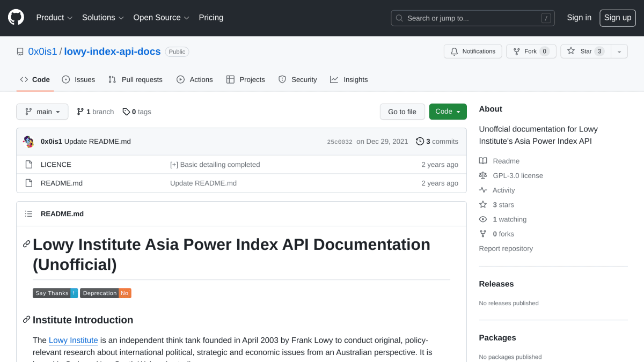This screenshot has height=362, width=644.
Task: Click the fork icon beside 0 forks
Action: 483,234
